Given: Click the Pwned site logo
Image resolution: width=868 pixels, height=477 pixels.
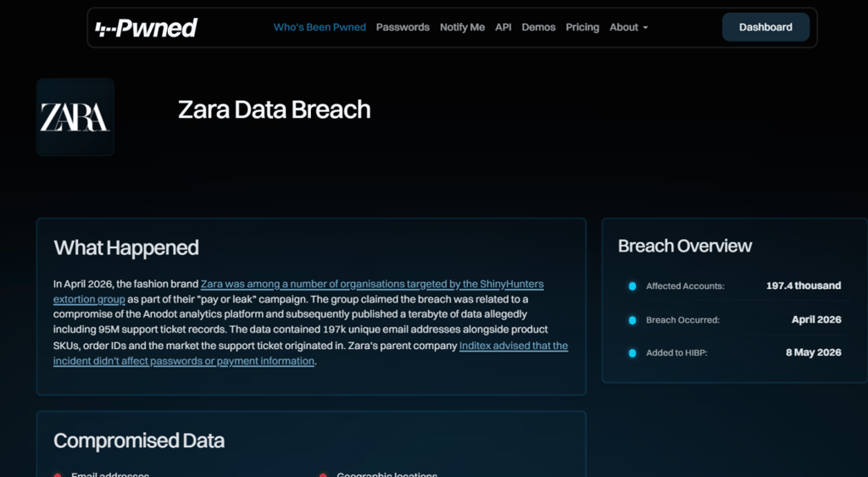Looking at the screenshot, I should point(146,28).
